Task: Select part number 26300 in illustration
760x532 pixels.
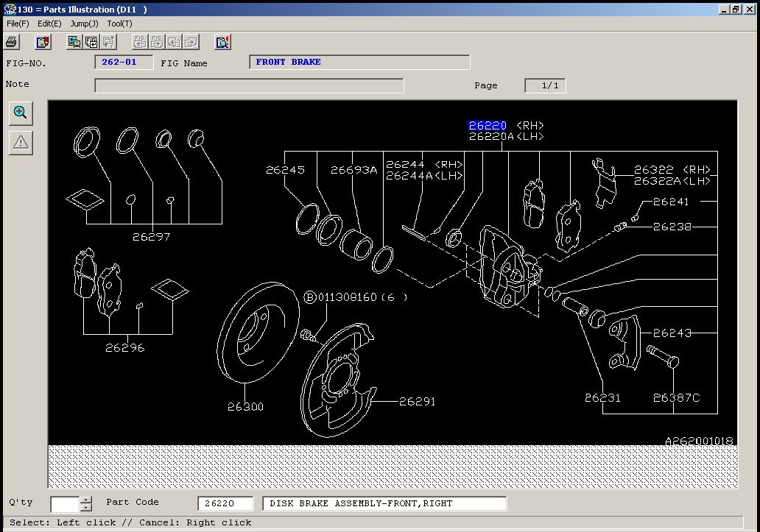Action: pos(246,407)
